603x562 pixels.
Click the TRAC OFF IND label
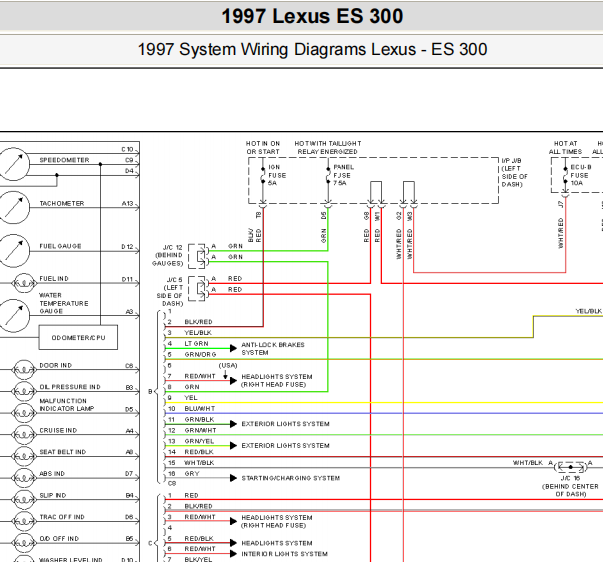[x=62, y=517]
